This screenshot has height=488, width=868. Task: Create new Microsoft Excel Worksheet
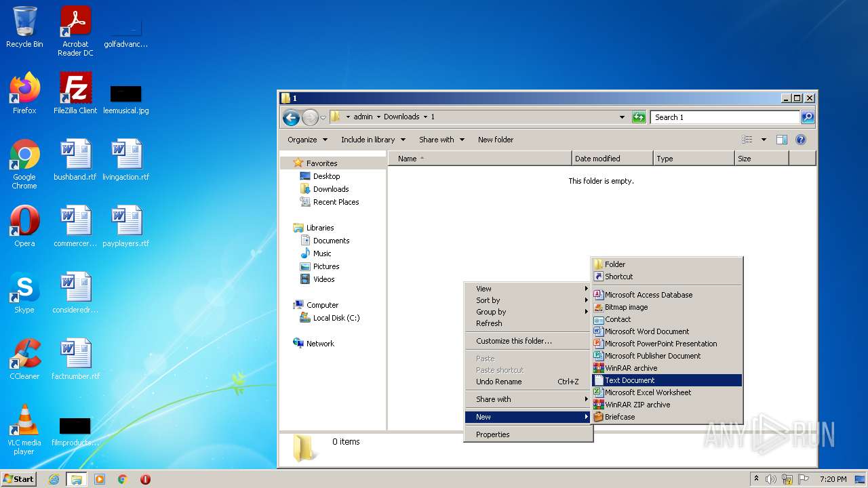(667, 392)
